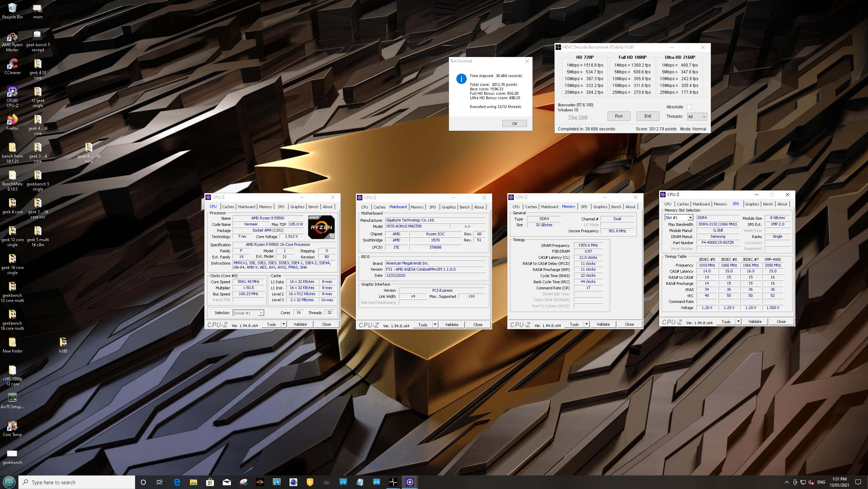The height and width of the screenshot is (489, 868).
Task: Open the x265 1080p 12 core folder
Action: click(x=12, y=375)
